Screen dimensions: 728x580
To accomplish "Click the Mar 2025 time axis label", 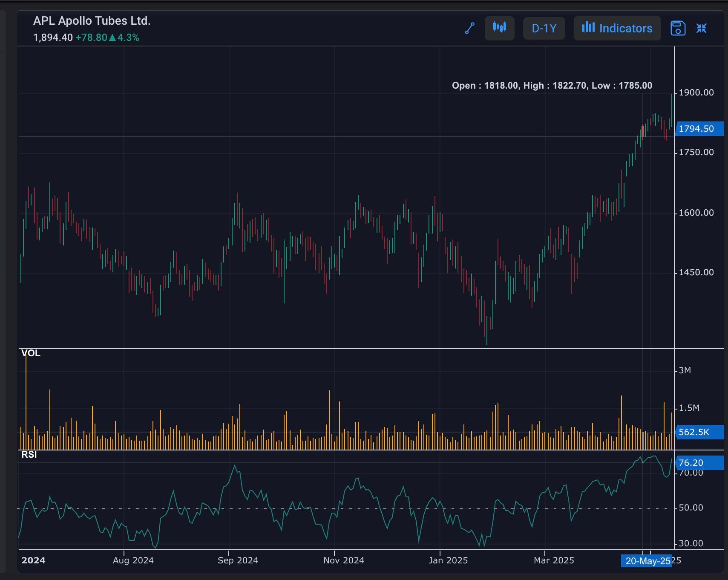I will (x=554, y=560).
